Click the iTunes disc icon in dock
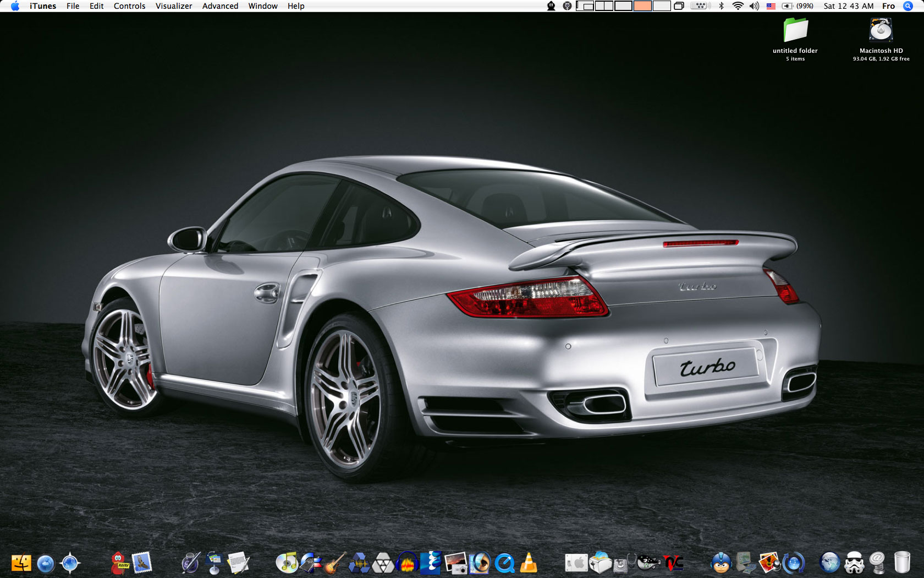924x578 pixels. (x=287, y=563)
